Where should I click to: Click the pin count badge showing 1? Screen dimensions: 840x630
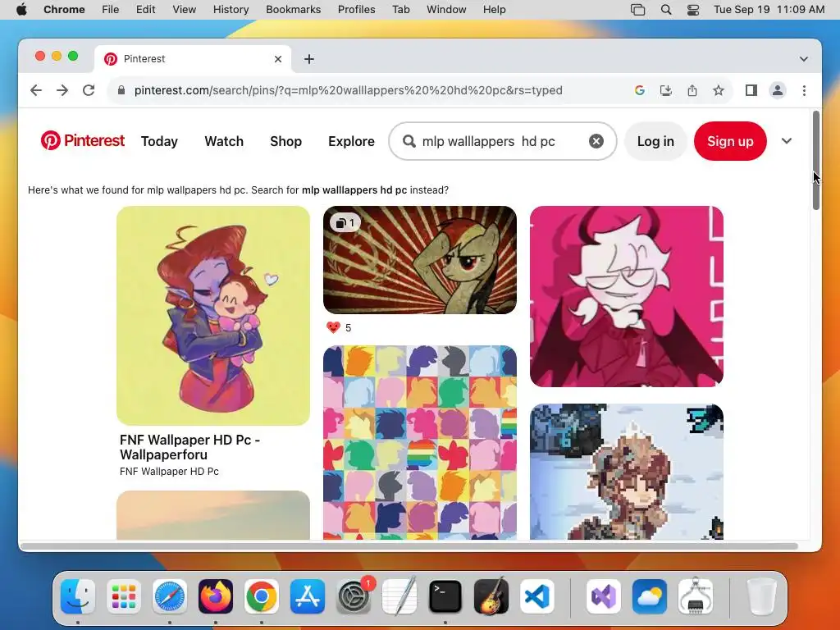(x=345, y=223)
